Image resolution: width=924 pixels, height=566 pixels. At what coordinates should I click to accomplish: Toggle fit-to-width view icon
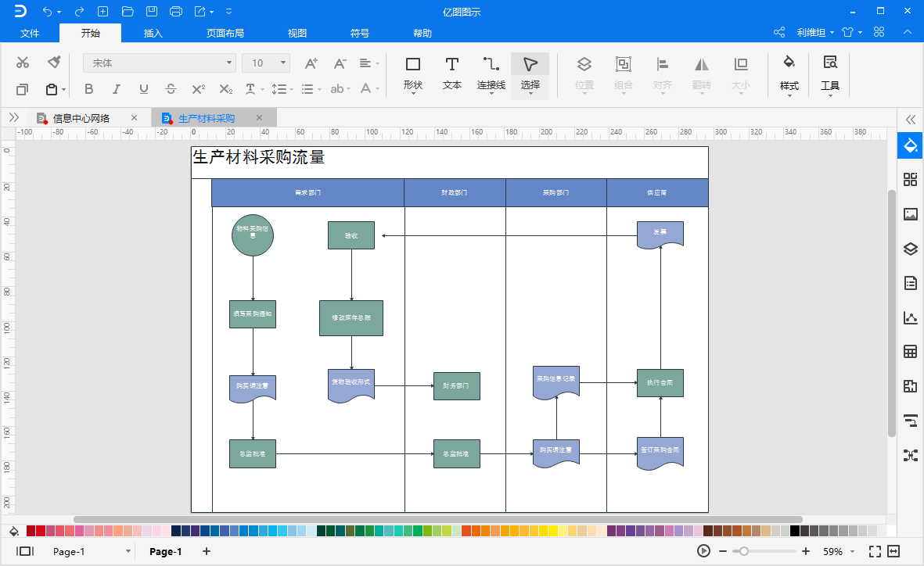(894, 551)
